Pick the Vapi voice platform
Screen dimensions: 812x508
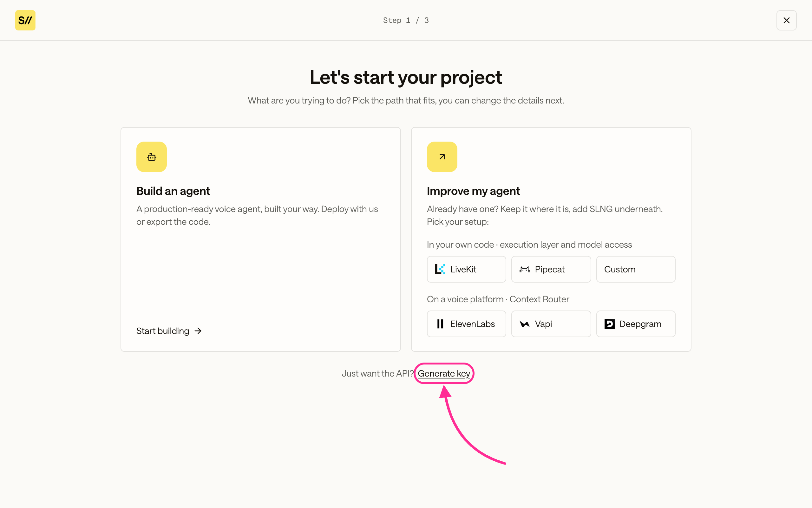(551, 324)
